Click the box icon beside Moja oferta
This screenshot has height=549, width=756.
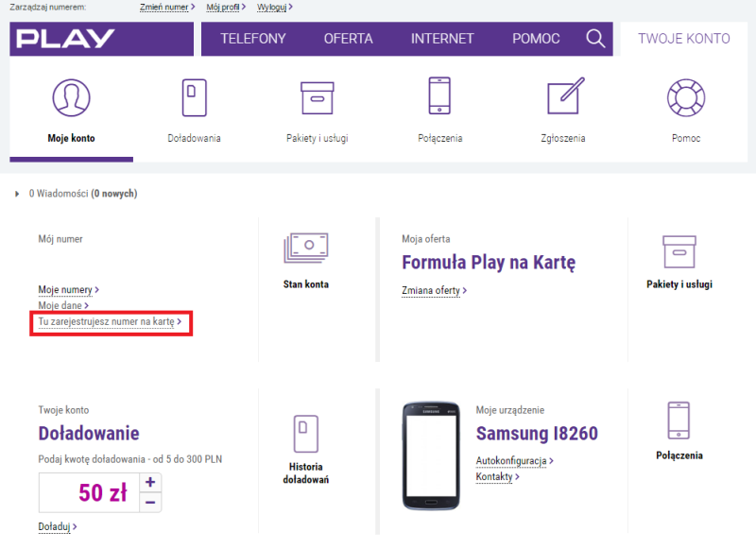[679, 251]
